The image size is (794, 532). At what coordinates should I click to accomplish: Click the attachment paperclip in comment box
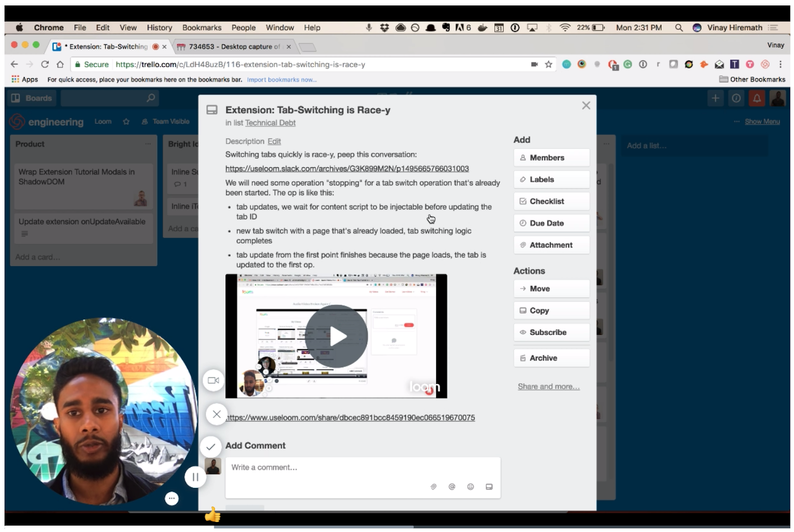(x=433, y=487)
